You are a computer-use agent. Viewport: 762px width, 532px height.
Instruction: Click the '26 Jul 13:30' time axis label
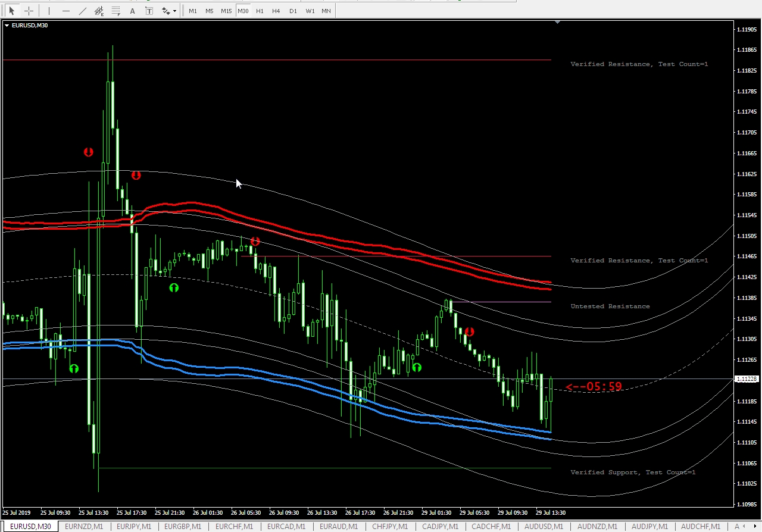322,512
